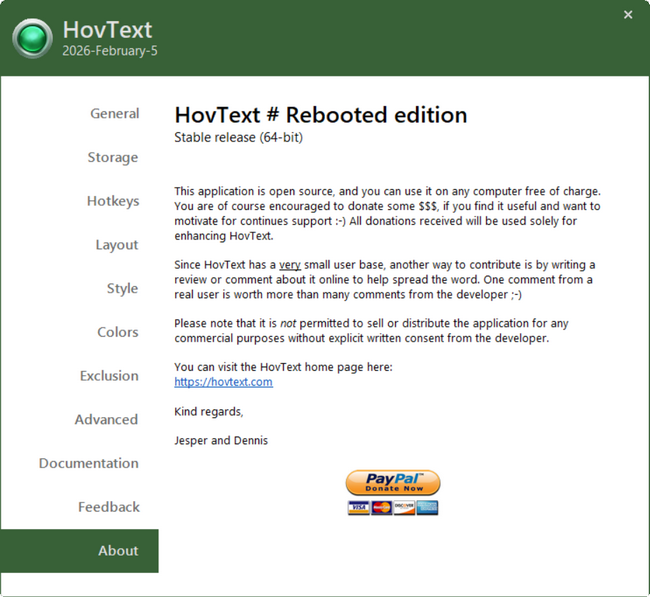Viewport: 650px width, 597px height.
Task: Open the hovtext.com home page link
Action: (223, 382)
